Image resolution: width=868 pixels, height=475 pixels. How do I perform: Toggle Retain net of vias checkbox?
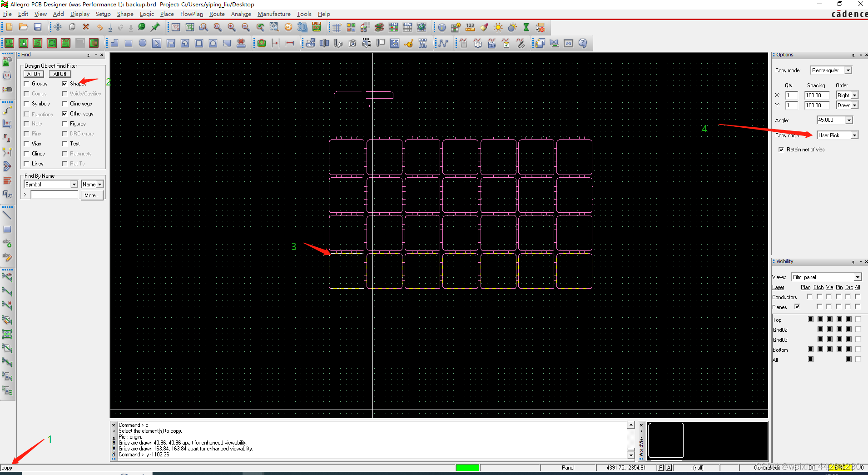pos(781,150)
